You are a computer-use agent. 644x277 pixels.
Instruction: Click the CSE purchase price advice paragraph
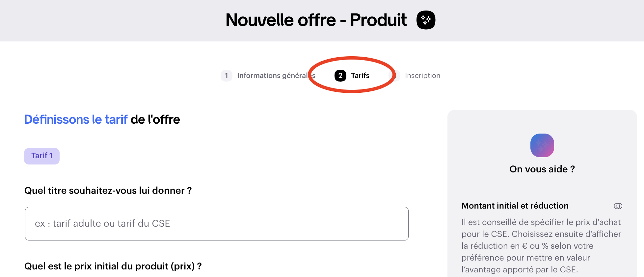click(x=541, y=246)
